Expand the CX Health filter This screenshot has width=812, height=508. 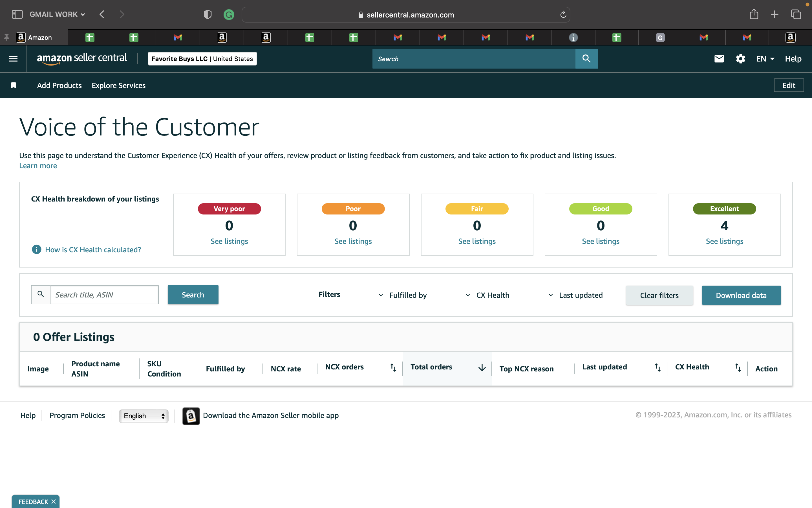(x=487, y=295)
